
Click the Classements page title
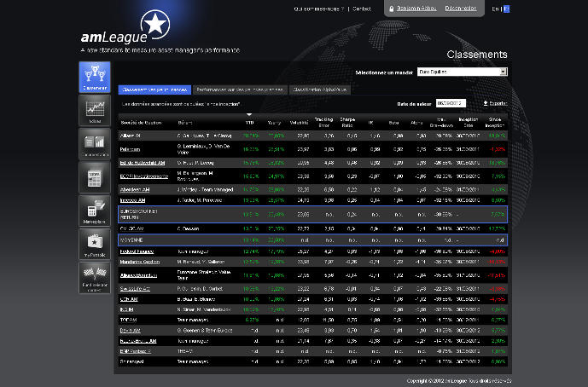pos(476,55)
